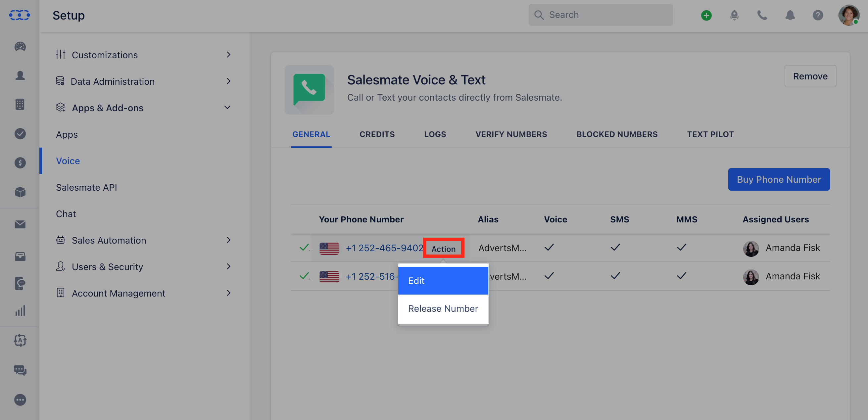Open Companies building icon in sidebar
This screenshot has height=420, width=868.
coord(20,104)
